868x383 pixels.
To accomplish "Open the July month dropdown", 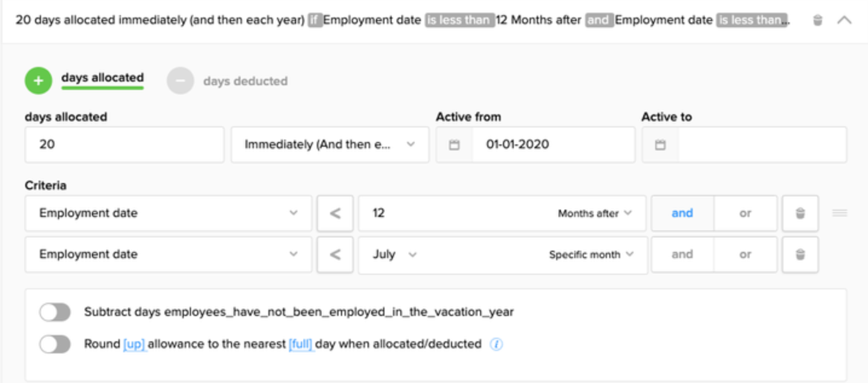I will 395,254.
